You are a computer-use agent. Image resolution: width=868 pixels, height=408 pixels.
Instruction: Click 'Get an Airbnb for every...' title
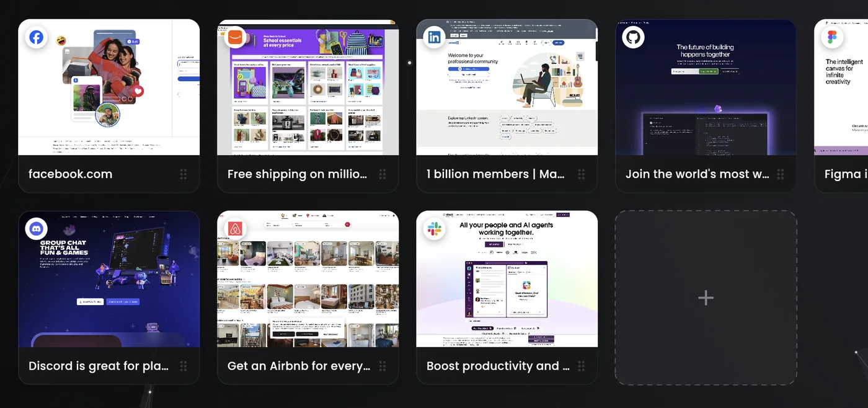click(x=299, y=366)
